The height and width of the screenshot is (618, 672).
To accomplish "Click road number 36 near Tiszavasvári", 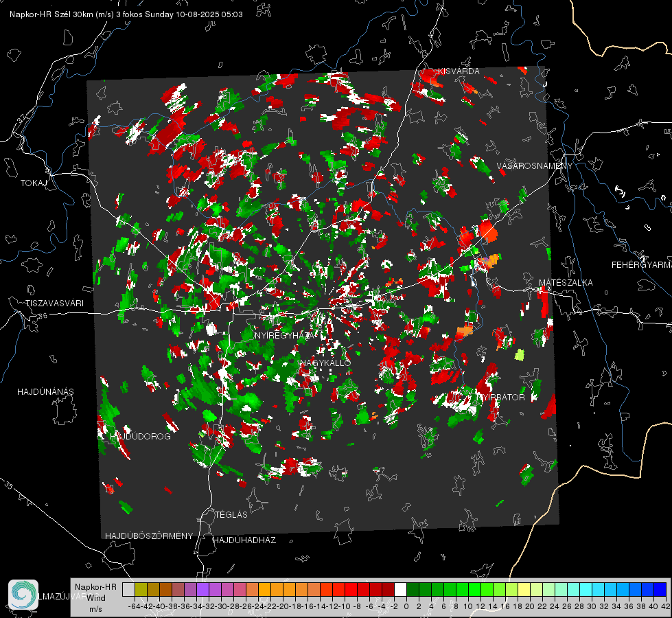I will click(43, 316).
